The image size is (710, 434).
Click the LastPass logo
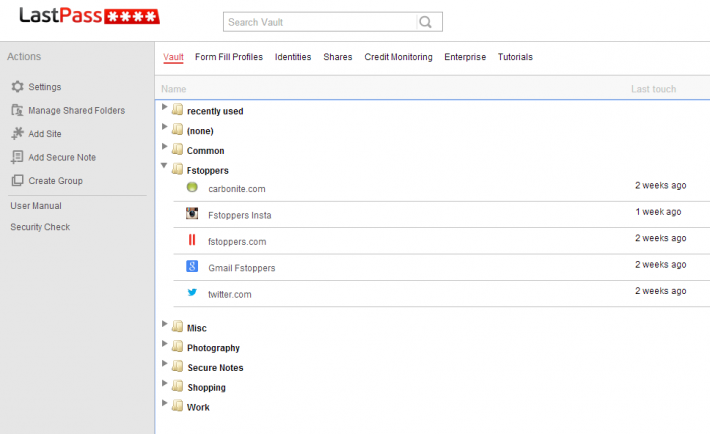pos(89,16)
